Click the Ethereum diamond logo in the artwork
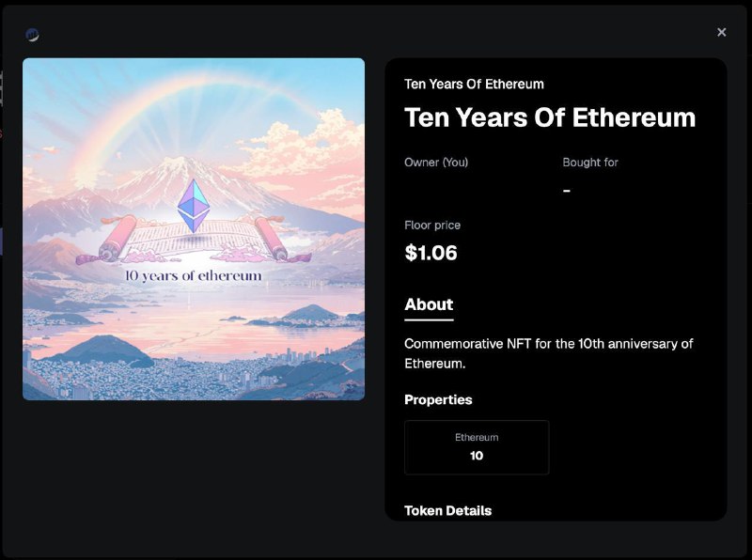752x560 pixels. point(194,205)
